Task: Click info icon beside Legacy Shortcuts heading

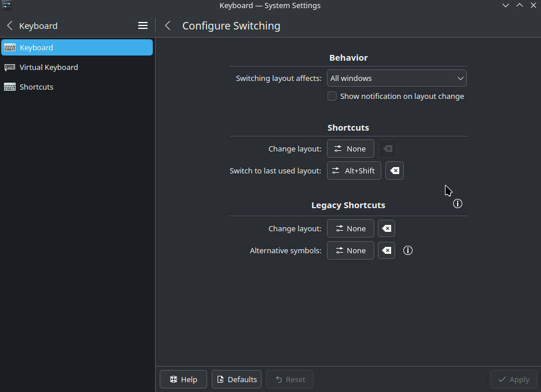Action: coord(458,204)
